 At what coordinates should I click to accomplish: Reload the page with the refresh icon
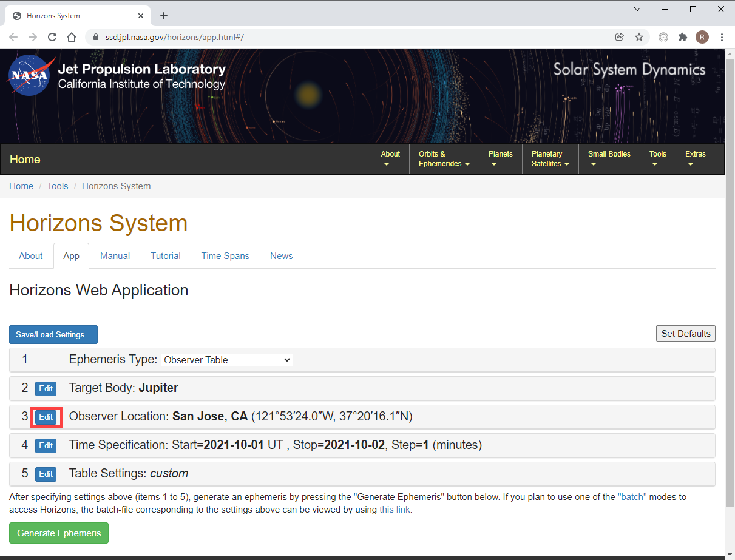tap(52, 37)
